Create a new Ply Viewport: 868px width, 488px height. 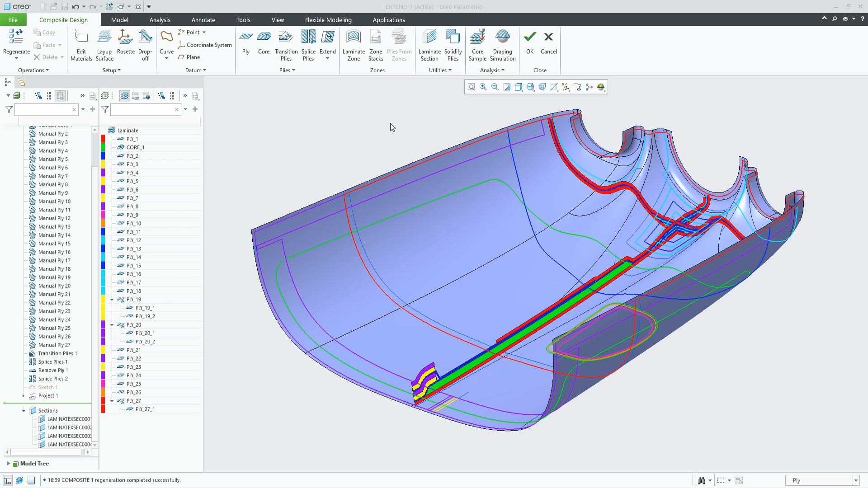tap(246, 42)
